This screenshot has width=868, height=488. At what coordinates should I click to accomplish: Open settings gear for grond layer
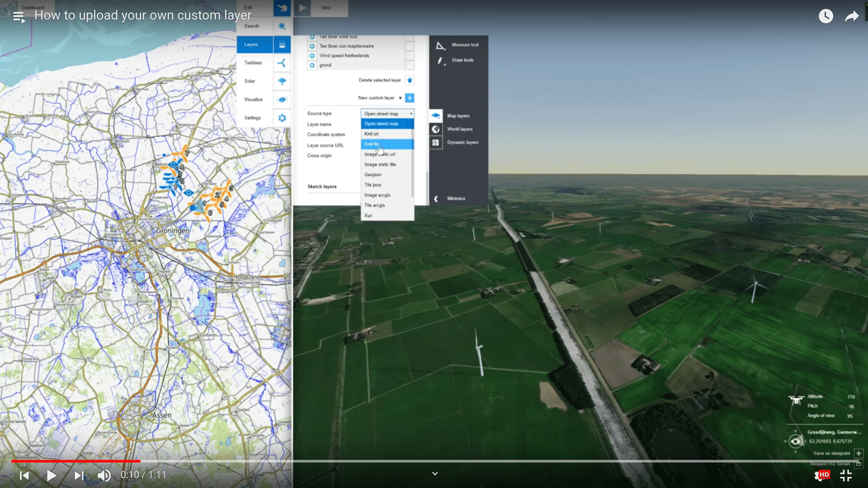coord(312,65)
